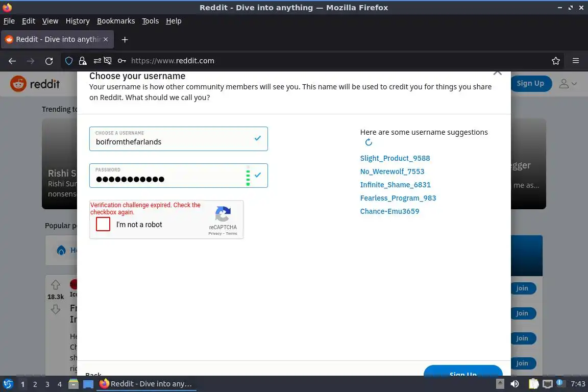This screenshot has width=588, height=392.
Task: Reload the current page
Action: (x=49, y=61)
